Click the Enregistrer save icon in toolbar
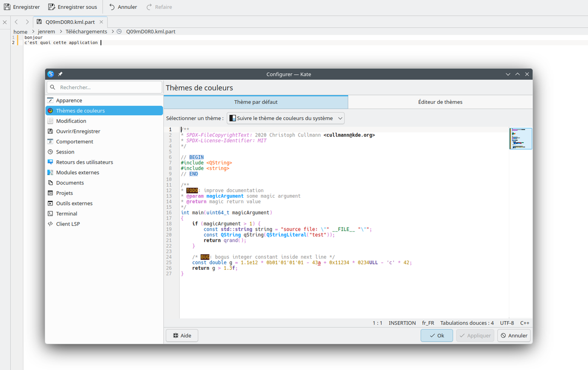Screen dimensions: 588x370 coord(7,7)
